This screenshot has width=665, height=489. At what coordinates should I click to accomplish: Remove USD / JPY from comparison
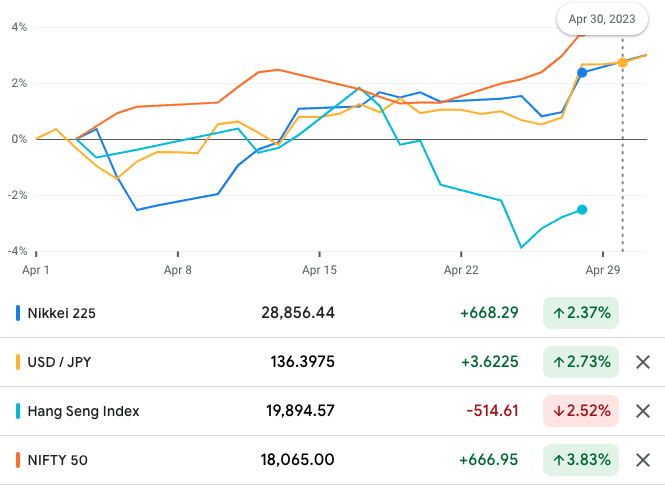[643, 362]
